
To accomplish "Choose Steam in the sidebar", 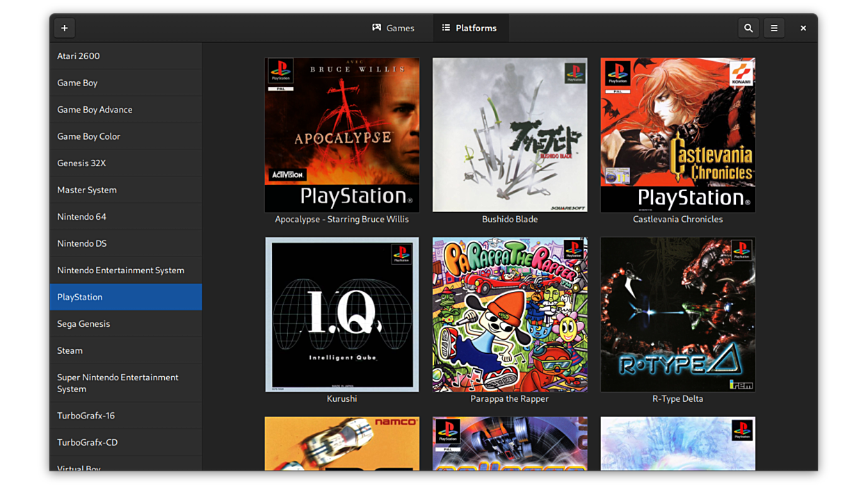I will tap(125, 350).
